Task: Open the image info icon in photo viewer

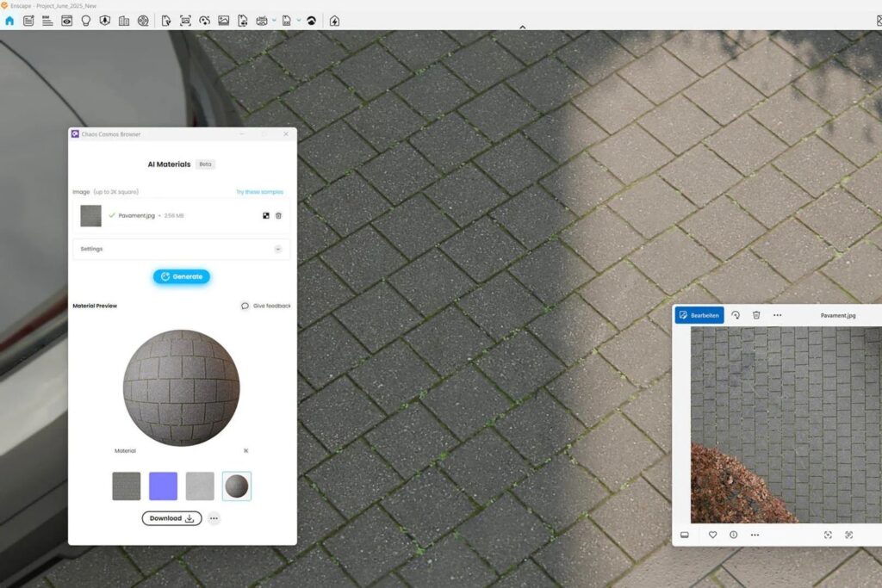Action: pyautogui.click(x=734, y=535)
